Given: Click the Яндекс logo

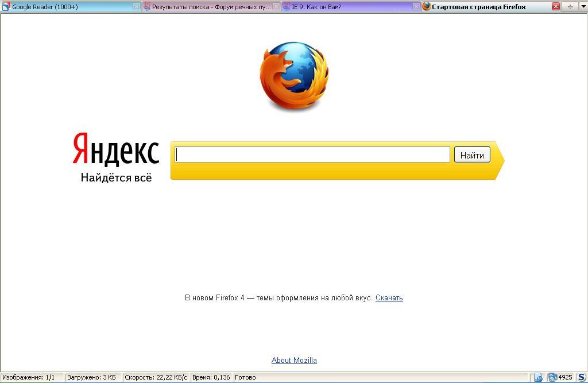Looking at the screenshot, I should [x=116, y=150].
